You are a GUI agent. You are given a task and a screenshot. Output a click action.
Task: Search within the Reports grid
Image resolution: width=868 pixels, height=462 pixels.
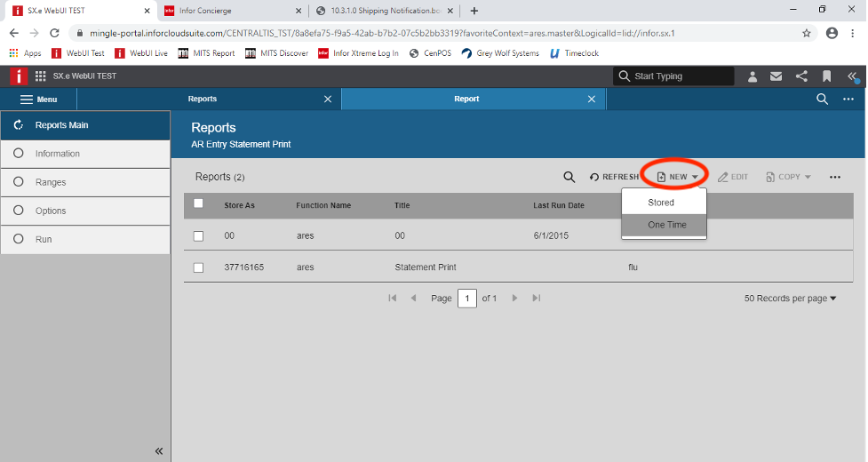pos(569,177)
